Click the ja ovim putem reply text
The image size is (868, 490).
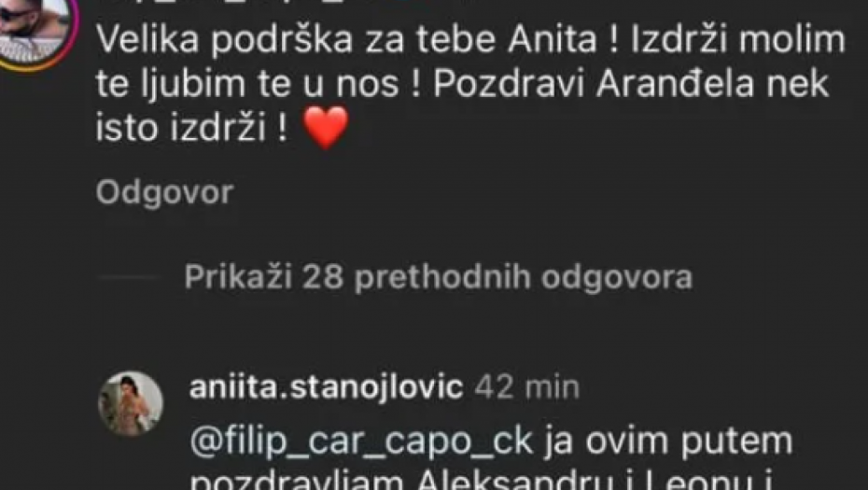668,441
